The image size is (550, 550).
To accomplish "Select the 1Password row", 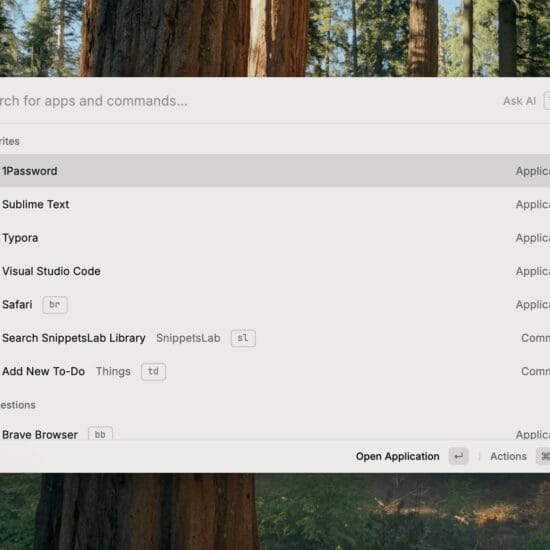I will tap(275, 171).
